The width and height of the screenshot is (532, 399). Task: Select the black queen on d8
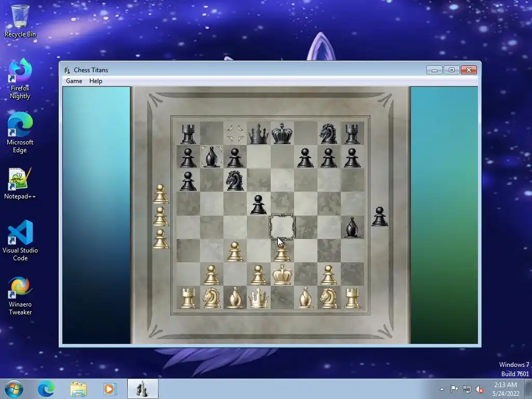point(259,134)
